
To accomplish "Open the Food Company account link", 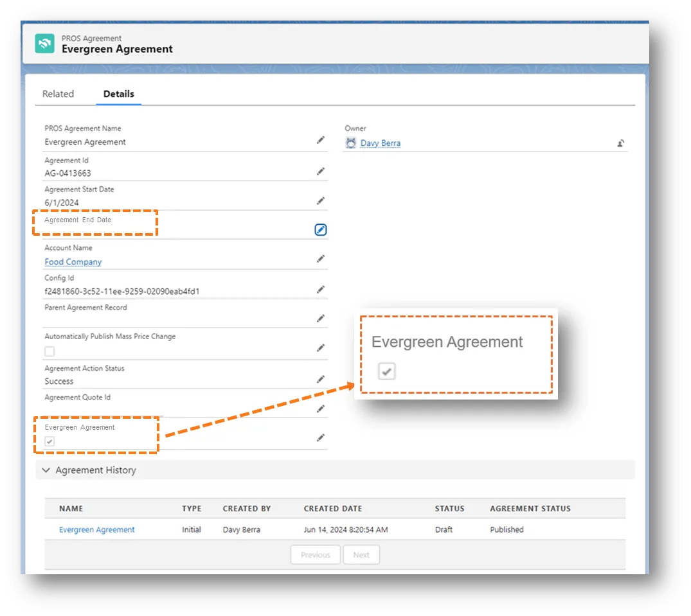I will pos(73,262).
